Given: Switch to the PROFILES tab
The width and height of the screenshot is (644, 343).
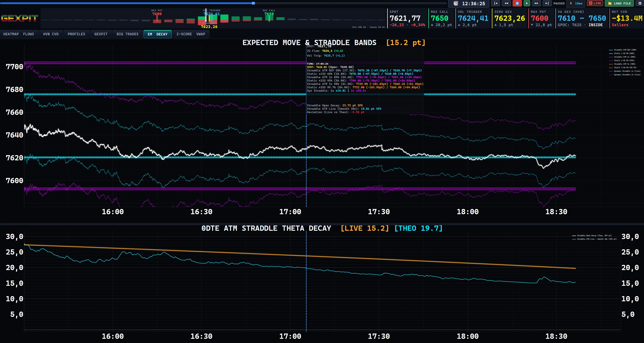Looking at the screenshot, I should point(76,34).
